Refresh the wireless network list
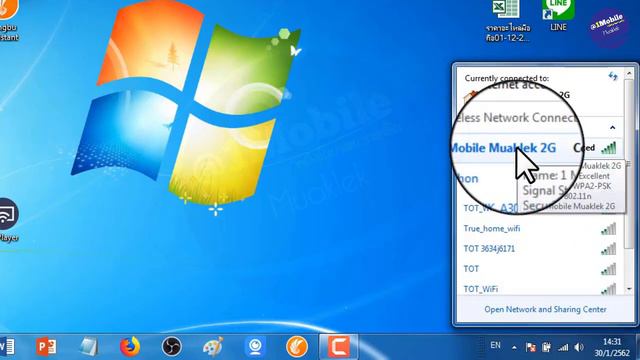 (613, 76)
